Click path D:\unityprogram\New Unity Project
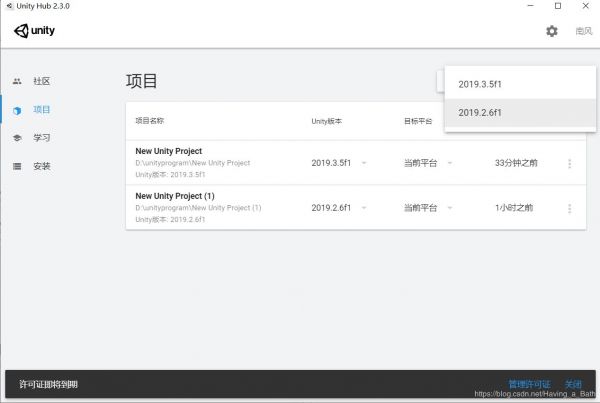This screenshot has height=403, width=600. click(192, 163)
